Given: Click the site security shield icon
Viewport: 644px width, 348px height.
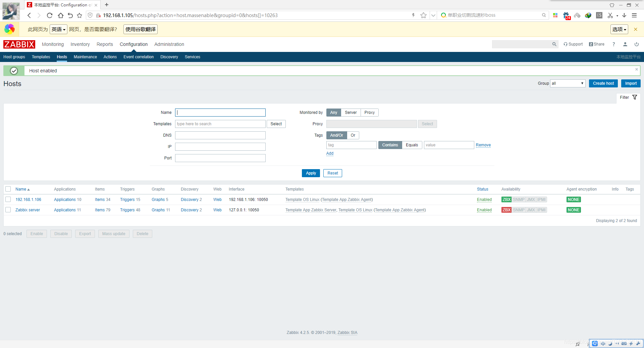Looking at the screenshot, I should click(x=90, y=15).
